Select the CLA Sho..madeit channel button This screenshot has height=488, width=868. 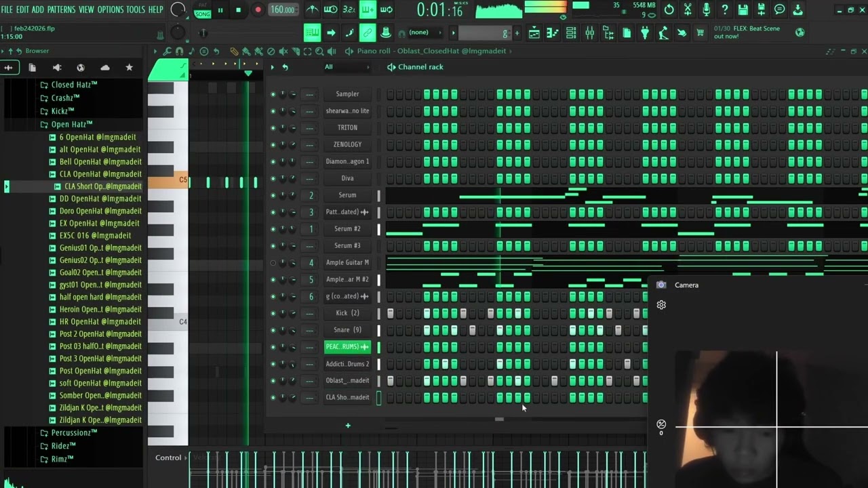pyautogui.click(x=347, y=397)
